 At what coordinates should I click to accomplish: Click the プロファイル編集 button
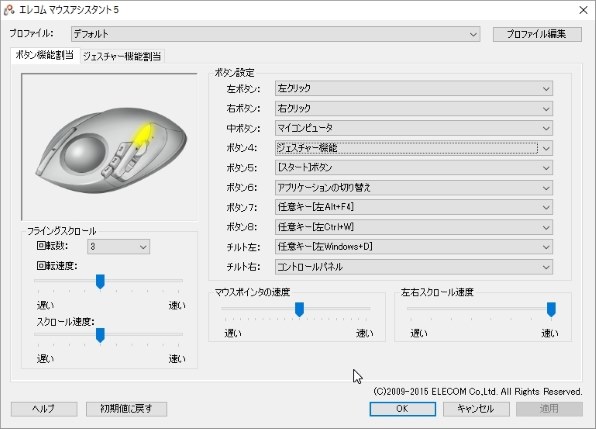coord(537,34)
